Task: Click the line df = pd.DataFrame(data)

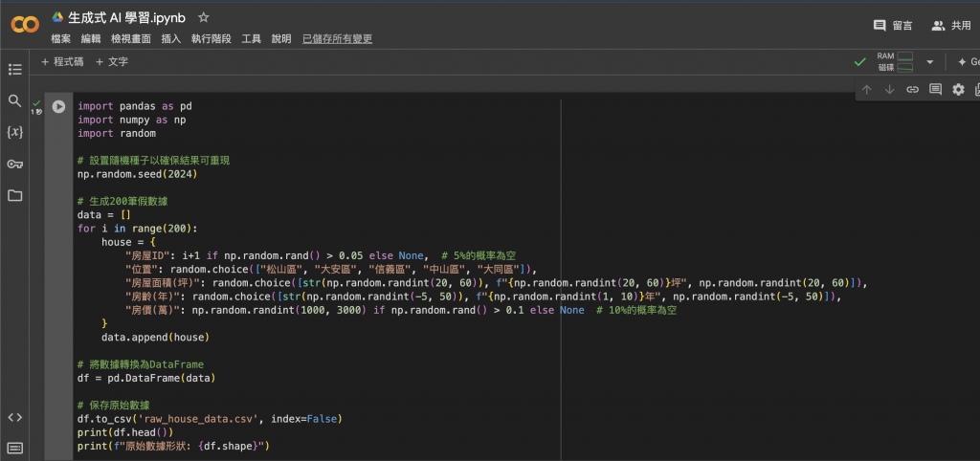Action: pyautogui.click(x=146, y=378)
